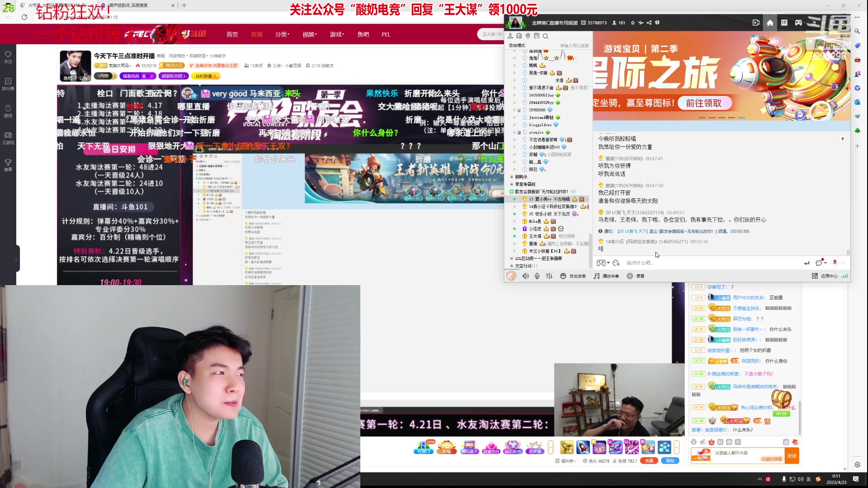Expand the flower gift arrow in YY
The height and width of the screenshot is (488, 868).
pos(843,263)
